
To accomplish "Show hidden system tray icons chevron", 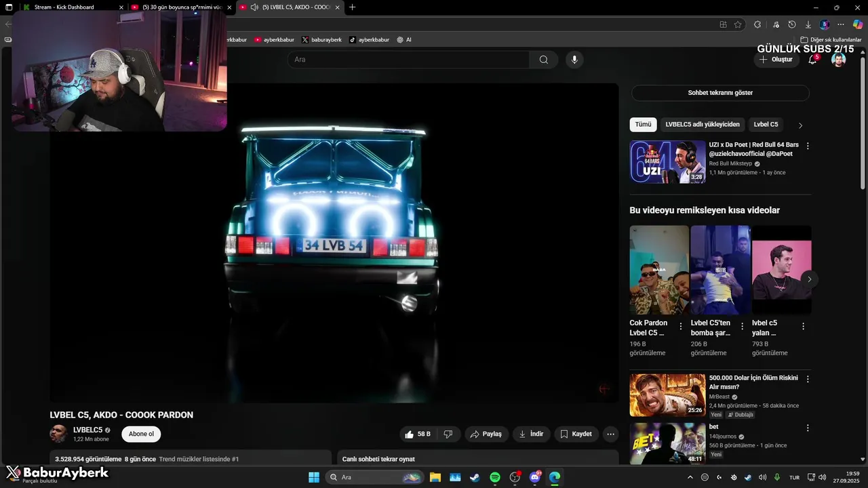I will point(690,477).
